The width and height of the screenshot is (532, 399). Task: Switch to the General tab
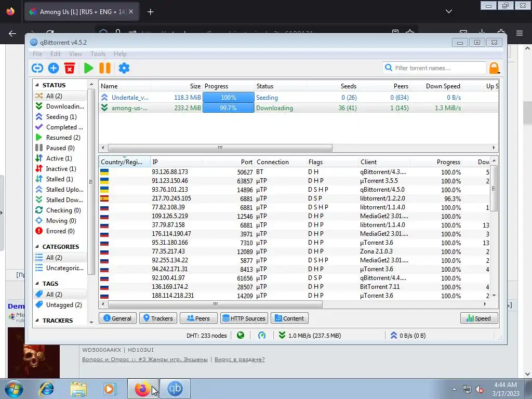tap(117, 318)
